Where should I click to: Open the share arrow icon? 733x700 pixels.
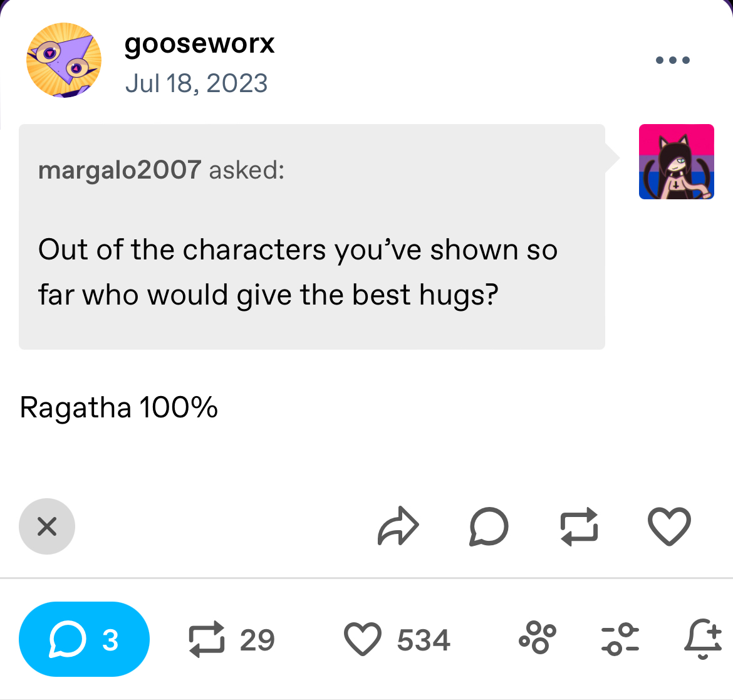point(398,526)
